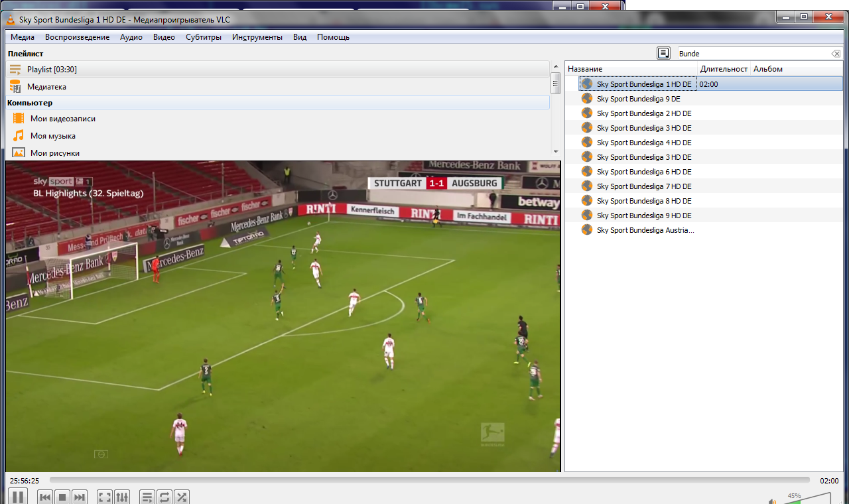The image size is (849, 504).
Task: Open the Аудио menu
Action: click(131, 37)
